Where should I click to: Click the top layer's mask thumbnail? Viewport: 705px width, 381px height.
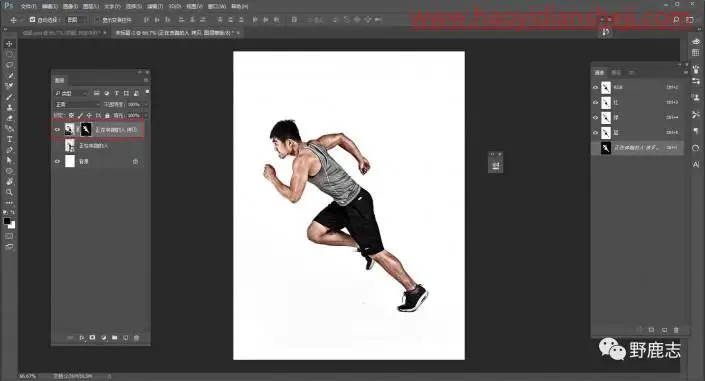coord(86,130)
